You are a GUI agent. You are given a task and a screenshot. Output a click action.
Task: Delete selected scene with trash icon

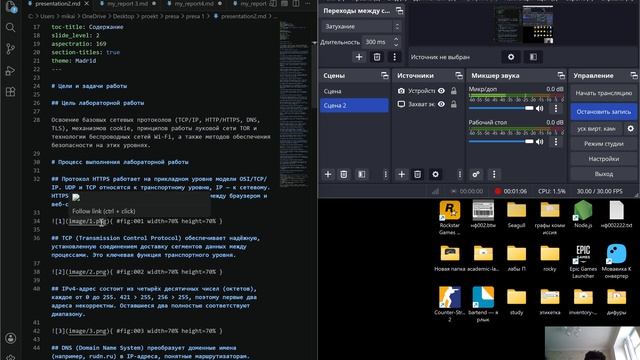tap(344, 174)
